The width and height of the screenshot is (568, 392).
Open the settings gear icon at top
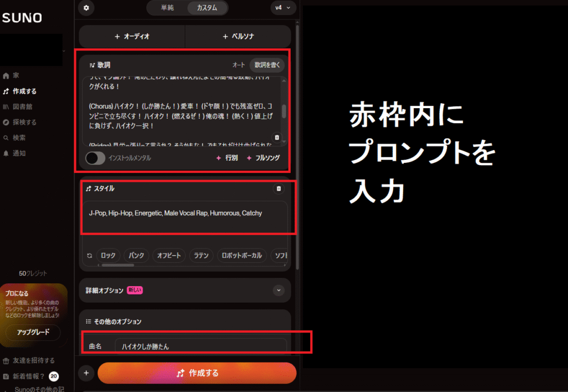pyautogui.click(x=86, y=8)
